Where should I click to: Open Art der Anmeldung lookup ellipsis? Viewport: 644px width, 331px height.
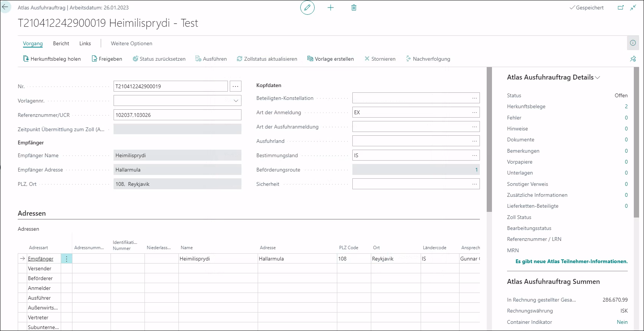(474, 112)
